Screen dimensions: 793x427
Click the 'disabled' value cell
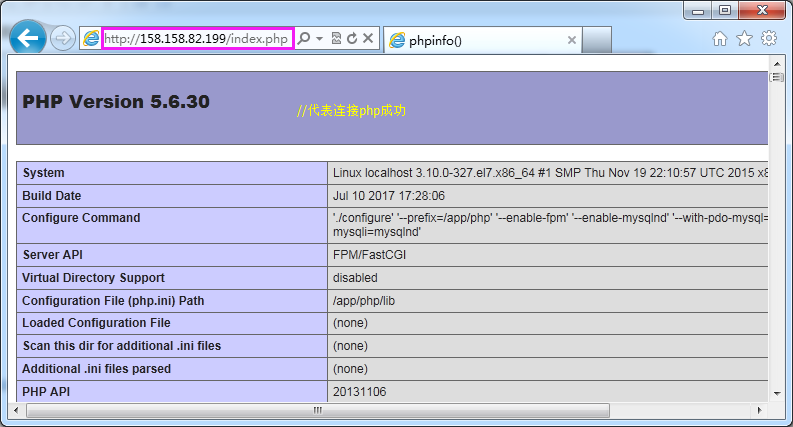(x=548, y=278)
